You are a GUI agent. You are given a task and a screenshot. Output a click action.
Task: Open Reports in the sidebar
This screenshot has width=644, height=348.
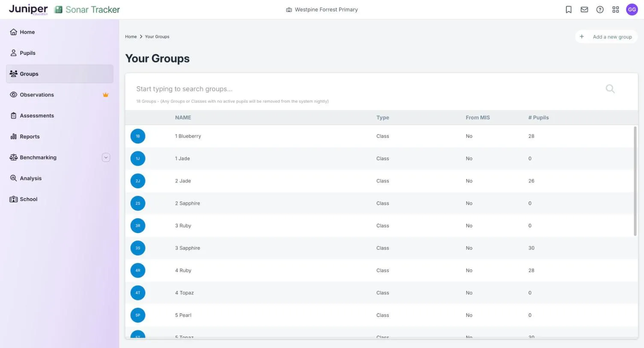60,137
